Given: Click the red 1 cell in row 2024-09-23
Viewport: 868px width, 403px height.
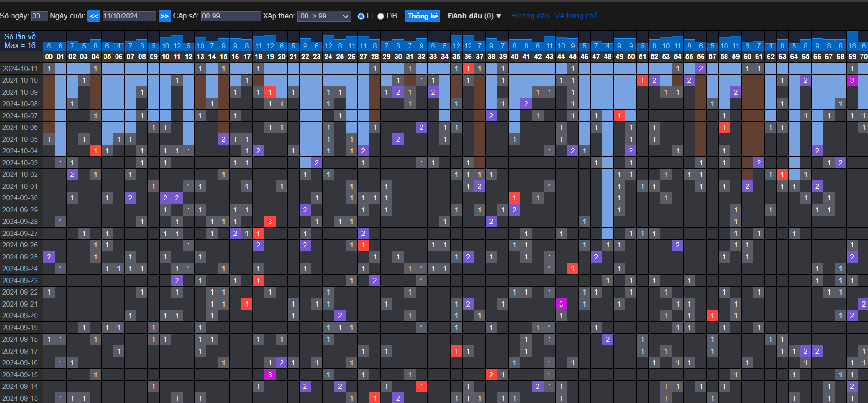Looking at the screenshot, I should pos(258,281).
